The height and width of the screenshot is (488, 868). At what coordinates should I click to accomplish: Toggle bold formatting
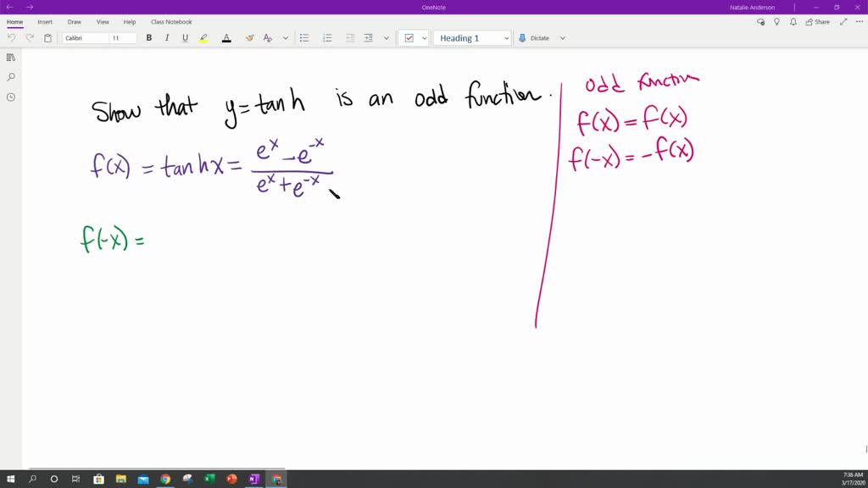pyautogui.click(x=148, y=37)
